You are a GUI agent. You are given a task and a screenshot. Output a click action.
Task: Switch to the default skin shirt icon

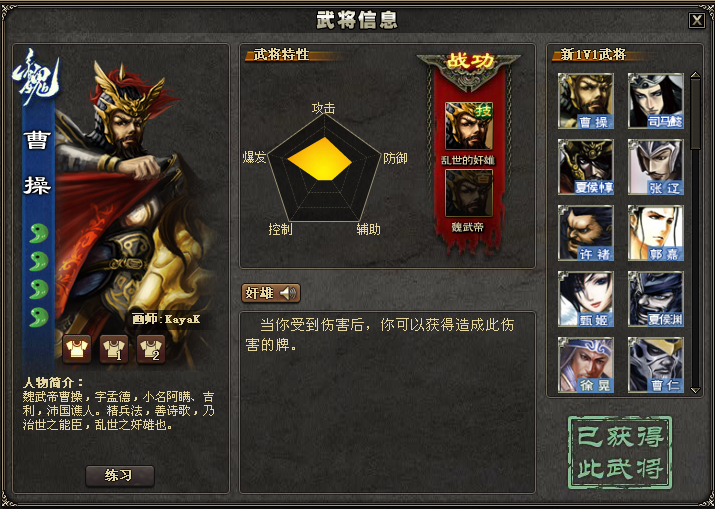(77, 349)
